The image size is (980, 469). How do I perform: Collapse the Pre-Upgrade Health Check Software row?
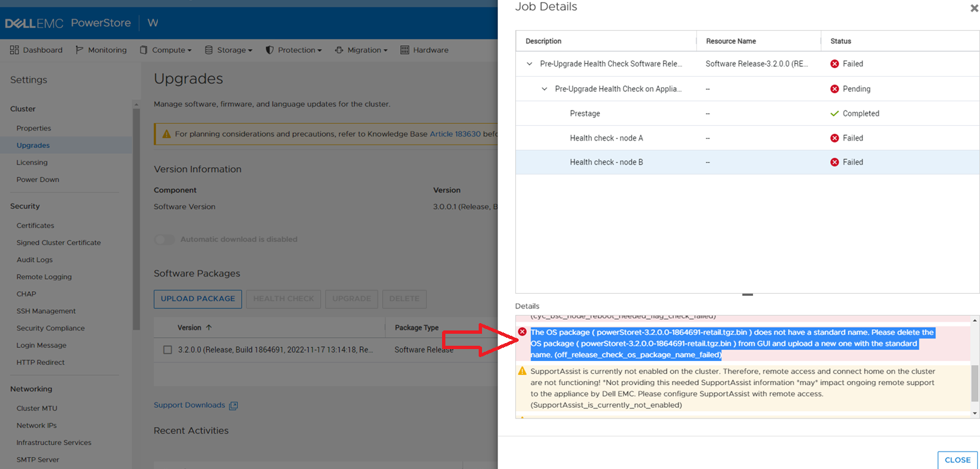(530, 63)
